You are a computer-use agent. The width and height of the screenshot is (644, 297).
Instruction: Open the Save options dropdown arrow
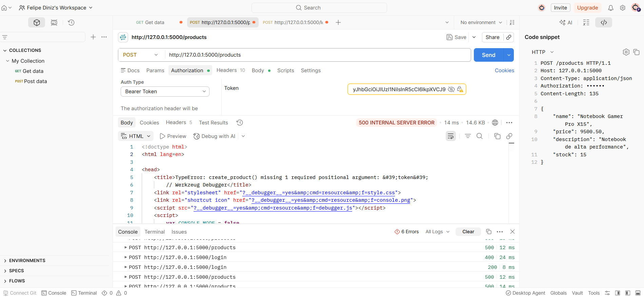(x=474, y=37)
